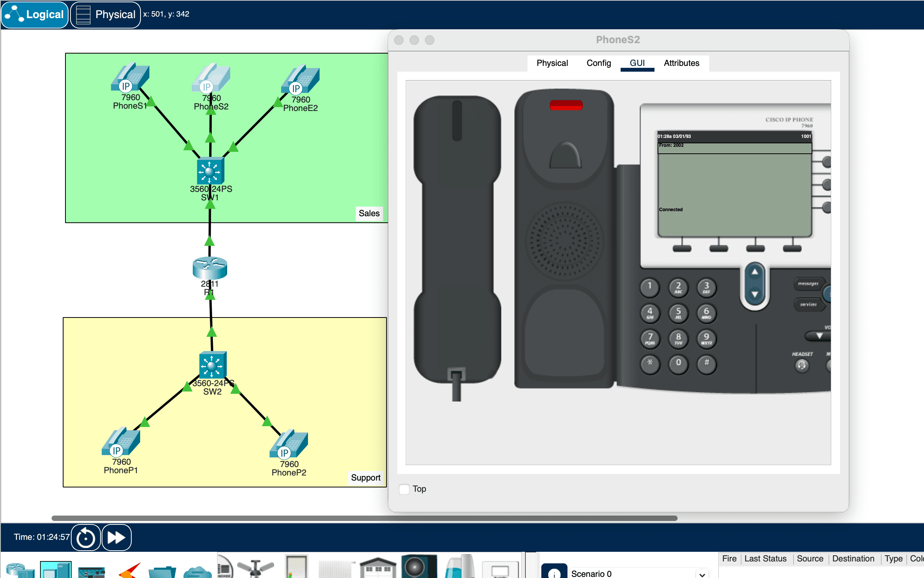Enable the Top checkbox in PhoneS2
924x578 pixels.
tap(404, 489)
